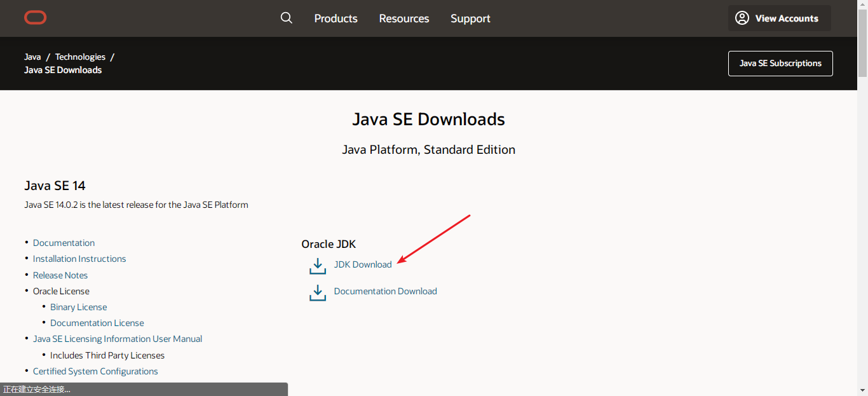Click the Java SE 14 heading
Image resolution: width=868 pixels, height=396 pixels.
coord(55,186)
